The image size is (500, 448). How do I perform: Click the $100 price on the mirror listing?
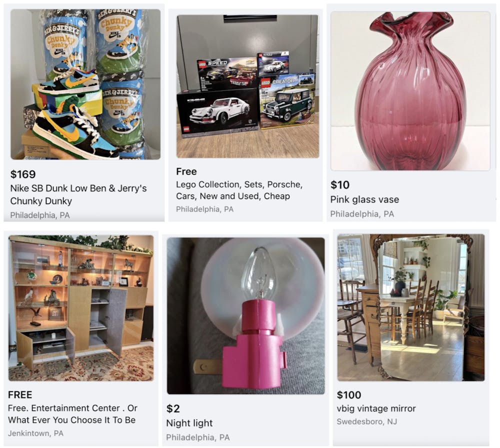coord(349,395)
